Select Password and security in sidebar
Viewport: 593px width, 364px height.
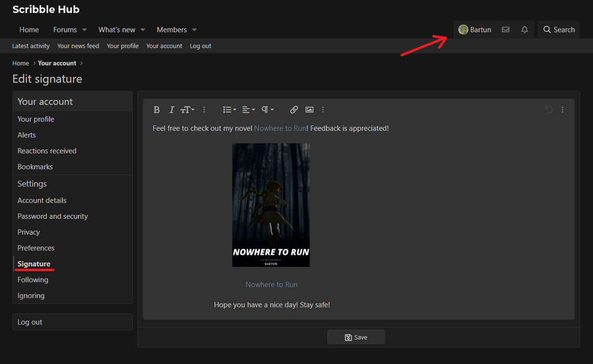pyautogui.click(x=53, y=216)
